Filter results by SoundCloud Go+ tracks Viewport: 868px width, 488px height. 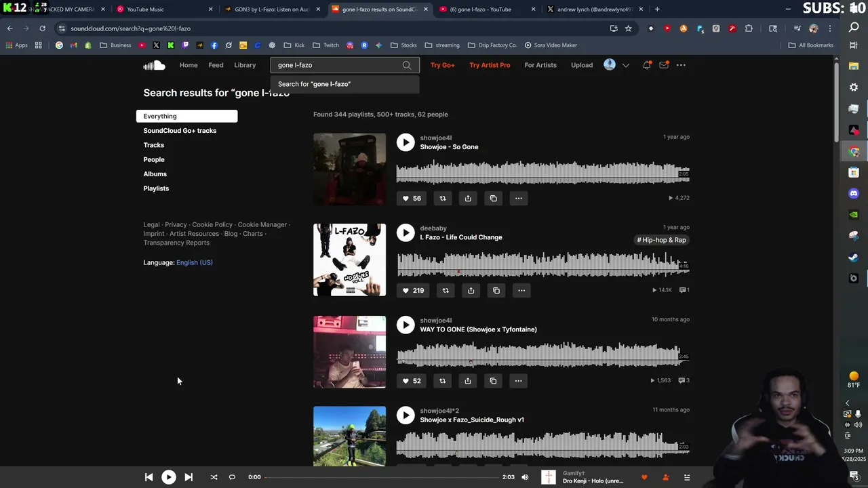[x=180, y=131]
